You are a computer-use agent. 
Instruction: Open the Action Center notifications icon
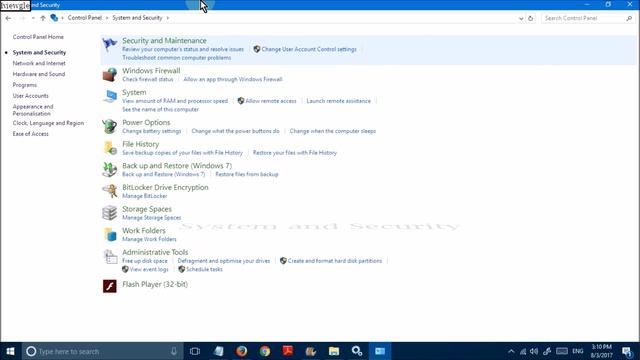pyautogui.click(x=627, y=351)
